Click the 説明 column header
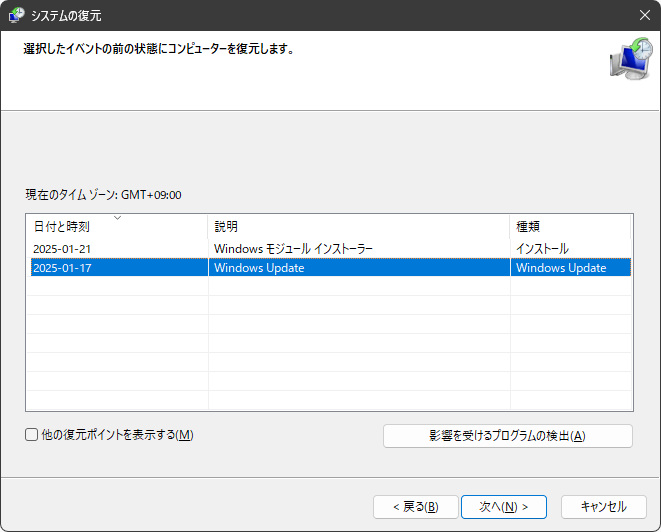This screenshot has width=661, height=532. (359, 226)
